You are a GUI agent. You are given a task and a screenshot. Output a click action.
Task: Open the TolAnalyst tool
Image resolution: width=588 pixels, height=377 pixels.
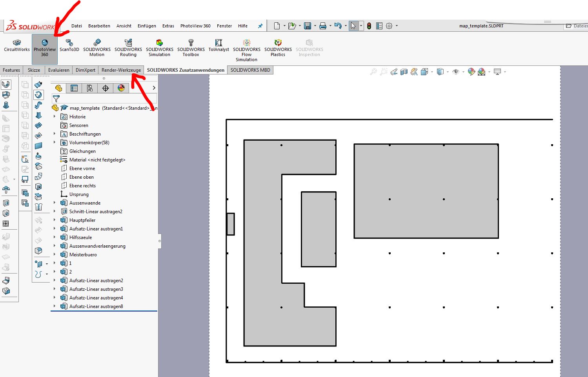pyautogui.click(x=218, y=45)
